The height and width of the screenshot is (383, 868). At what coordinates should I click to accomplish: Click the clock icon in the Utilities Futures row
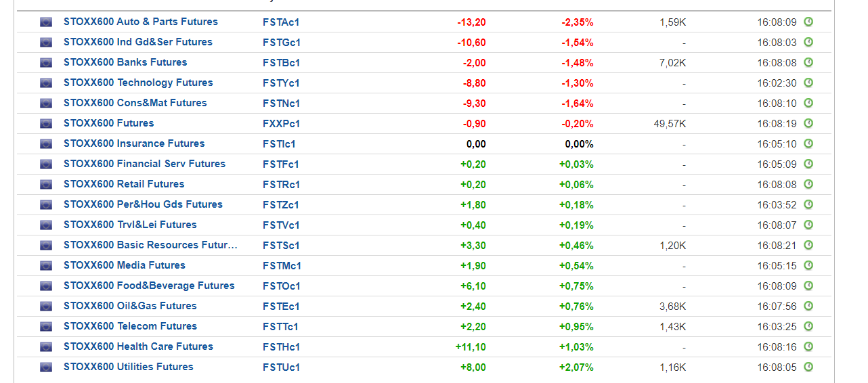point(808,367)
